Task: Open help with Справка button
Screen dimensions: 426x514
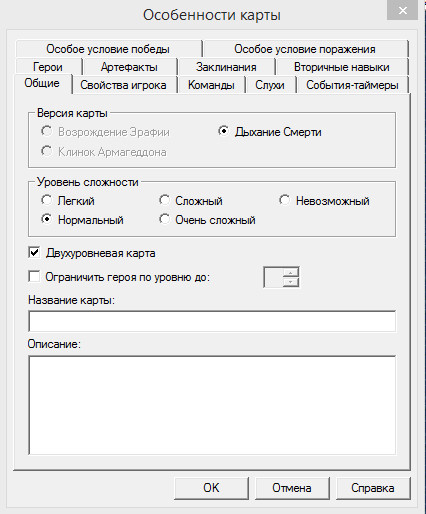Action: pyautogui.click(x=373, y=488)
